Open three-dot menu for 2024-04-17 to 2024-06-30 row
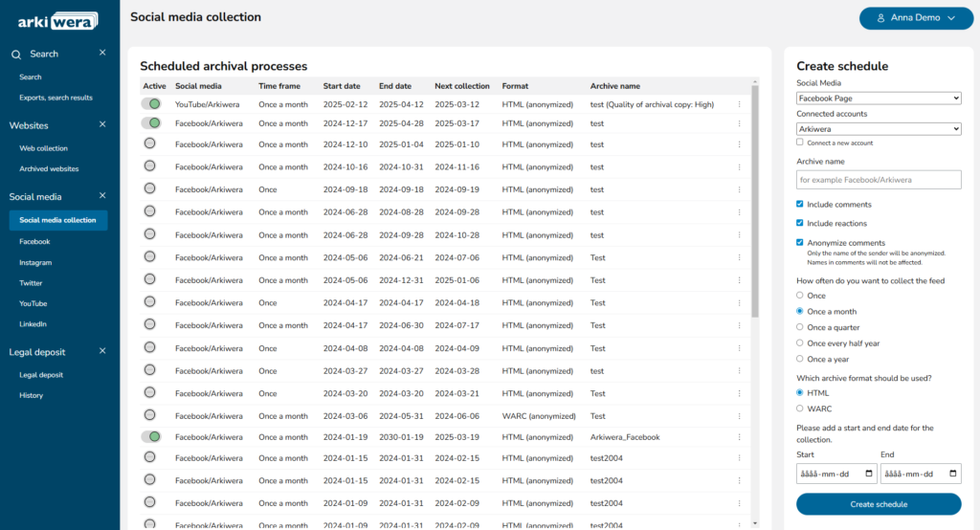This screenshot has width=980, height=530. [x=740, y=325]
